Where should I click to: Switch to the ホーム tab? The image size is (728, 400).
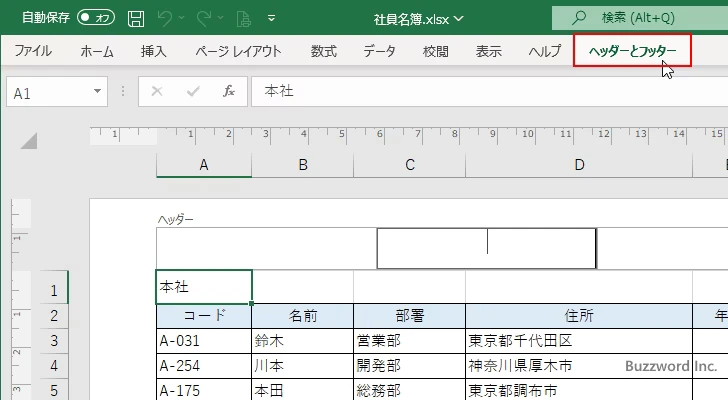pos(97,51)
